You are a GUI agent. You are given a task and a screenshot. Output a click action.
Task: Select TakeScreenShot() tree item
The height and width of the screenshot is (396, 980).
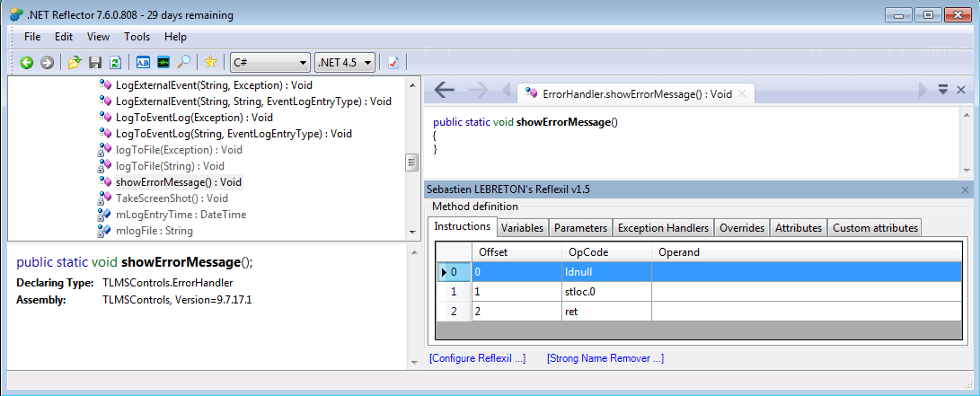[172, 198]
